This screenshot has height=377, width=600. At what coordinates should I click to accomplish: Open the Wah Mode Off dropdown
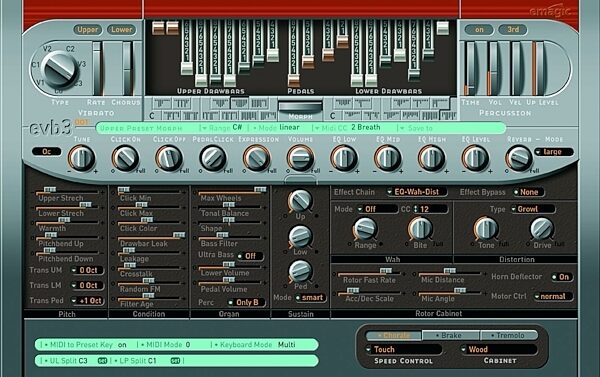click(x=377, y=209)
